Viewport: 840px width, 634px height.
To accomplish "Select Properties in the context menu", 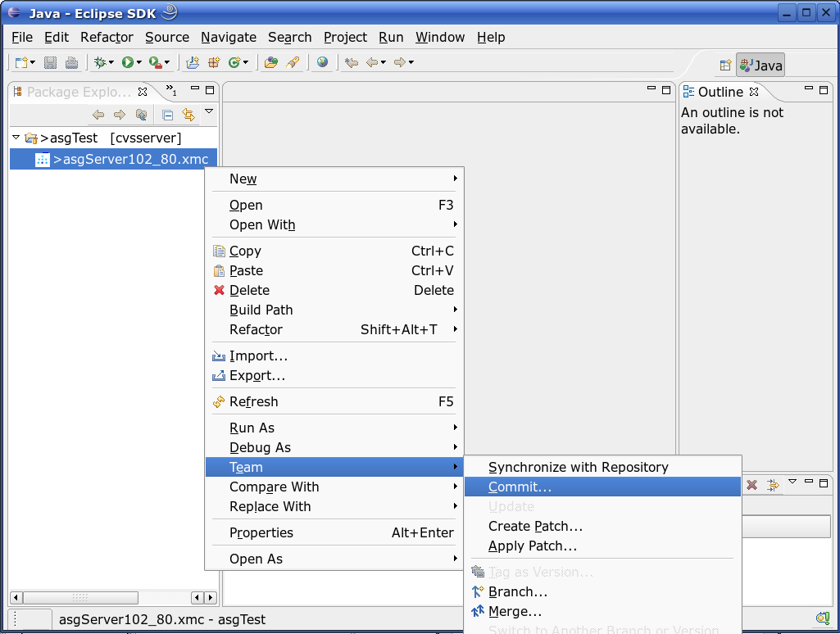I will pos(334,532).
